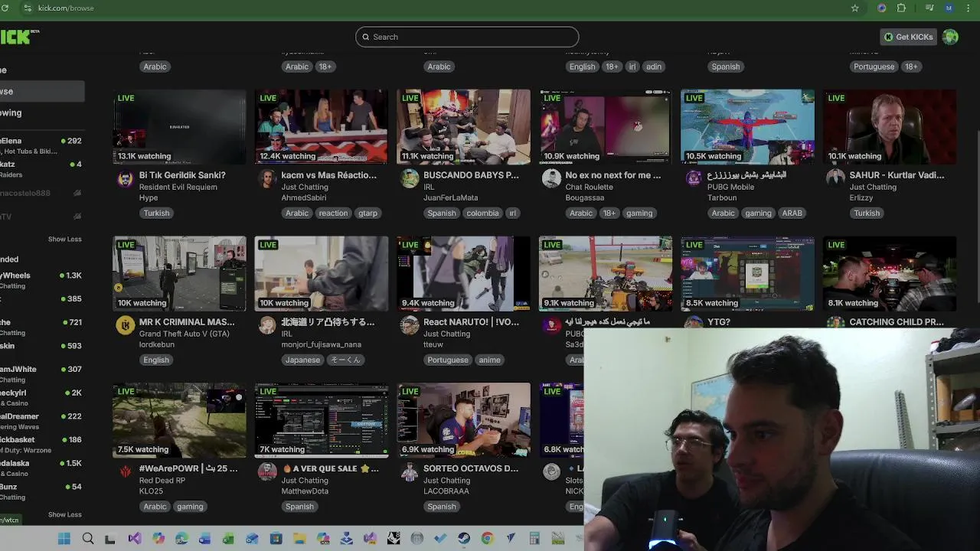Open the BUSCANDO BABYS stream title

(x=471, y=175)
